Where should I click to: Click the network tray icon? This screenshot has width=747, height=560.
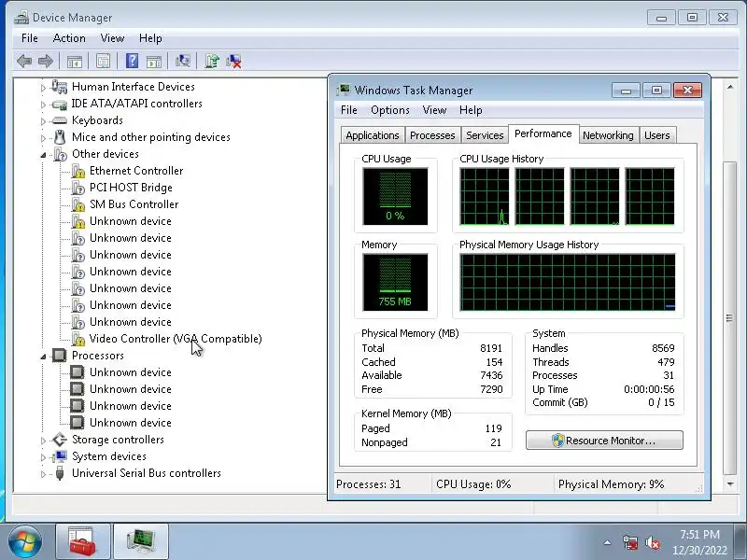[629, 543]
